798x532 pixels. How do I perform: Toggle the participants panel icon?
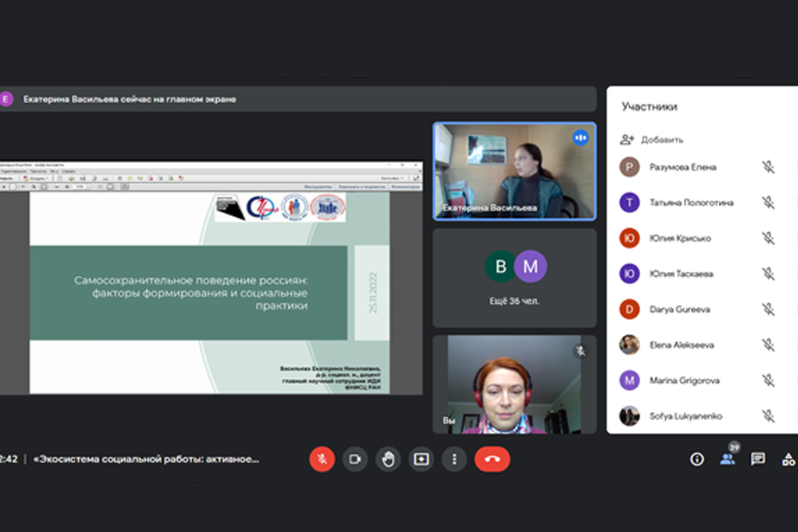(x=727, y=459)
